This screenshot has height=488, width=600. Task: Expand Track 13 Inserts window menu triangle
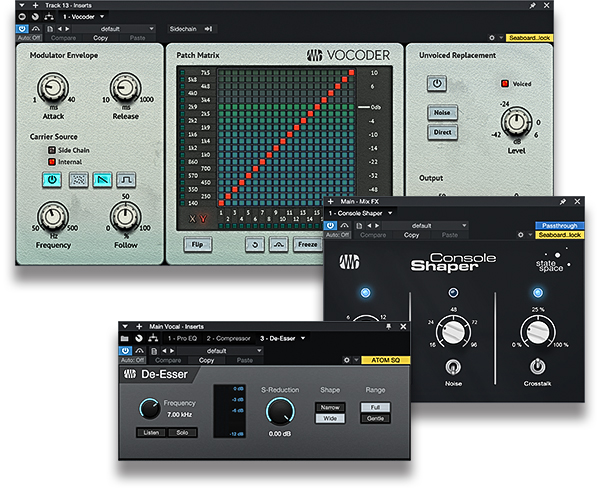[x=22, y=5]
